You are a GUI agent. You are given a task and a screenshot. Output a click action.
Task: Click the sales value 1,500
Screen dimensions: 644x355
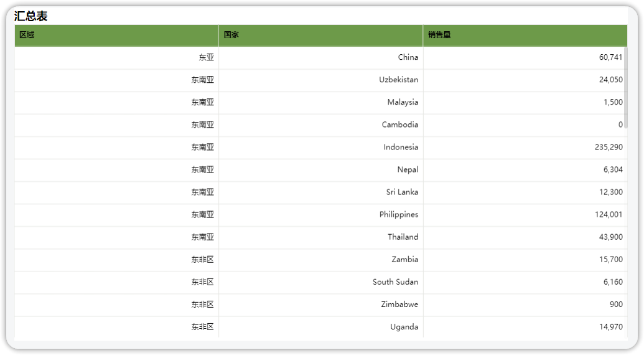coord(613,102)
